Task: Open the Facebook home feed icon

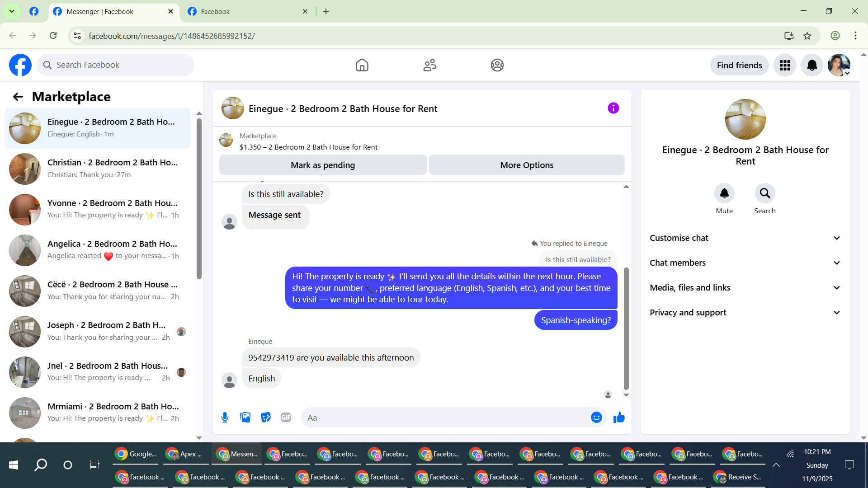Action: tap(362, 65)
